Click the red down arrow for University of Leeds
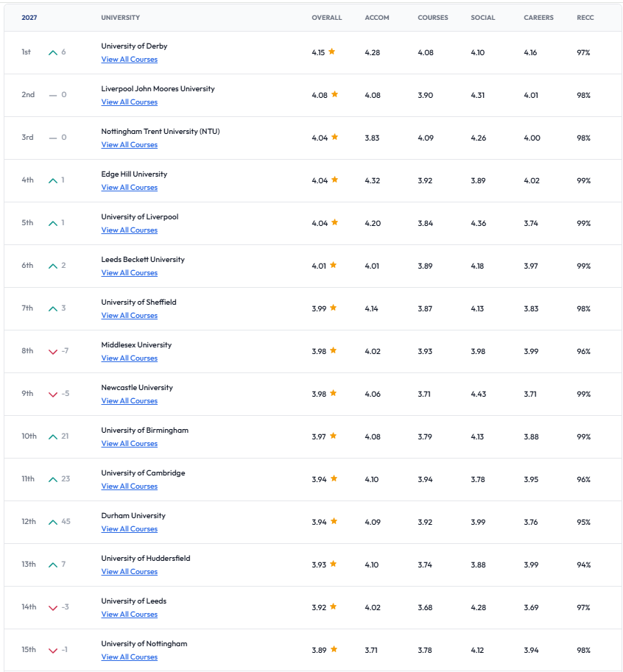This screenshot has width=623, height=672. tap(53, 608)
